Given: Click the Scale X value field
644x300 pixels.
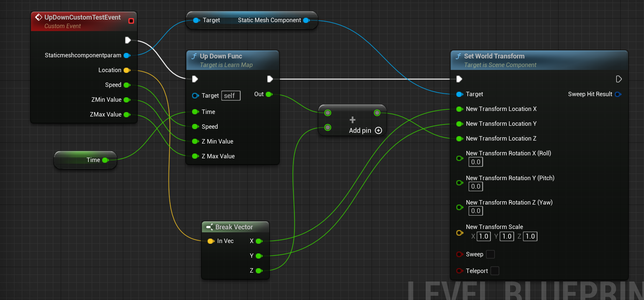Looking at the screenshot, I should click(484, 236).
